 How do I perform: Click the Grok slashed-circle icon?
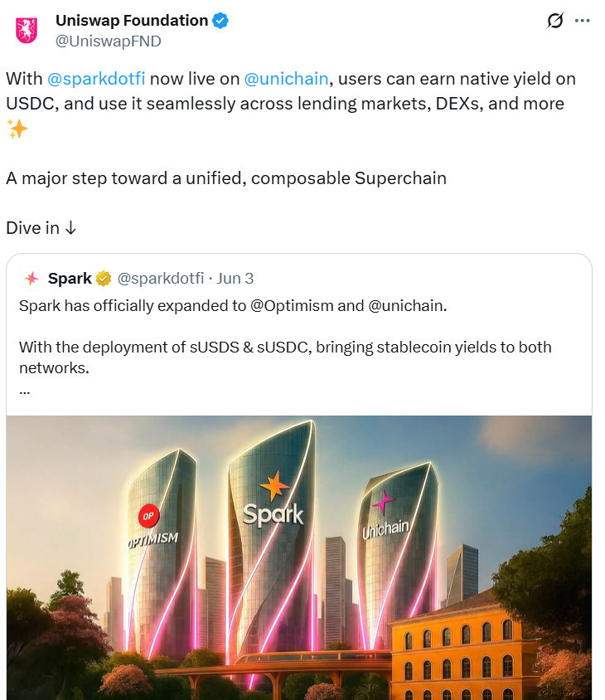555,21
